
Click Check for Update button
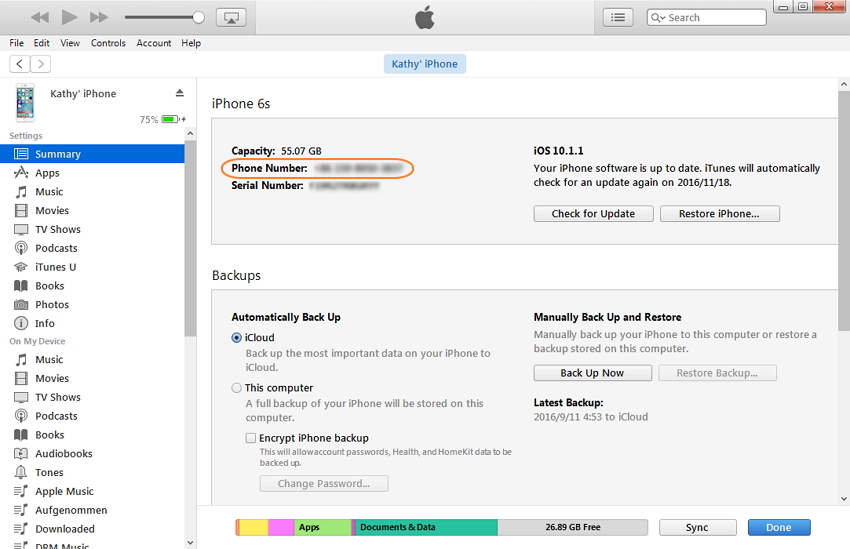(x=593, y=214)
